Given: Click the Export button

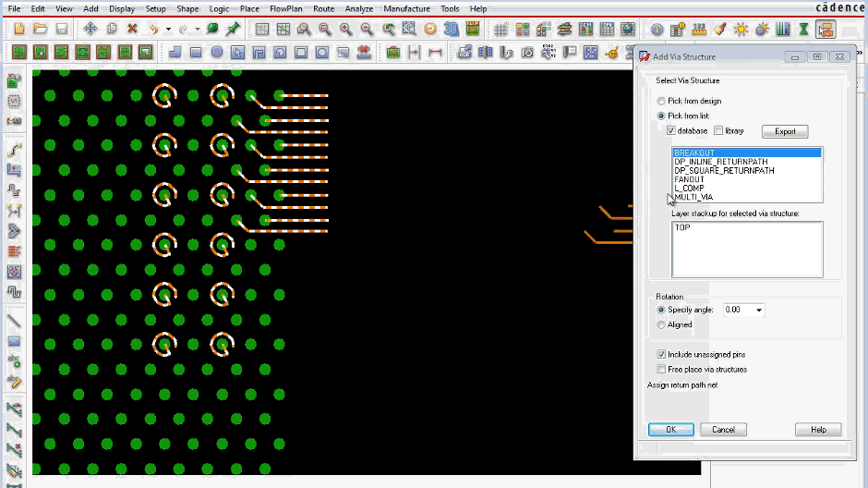Looking at the screenshot, I should coord(785,131).
